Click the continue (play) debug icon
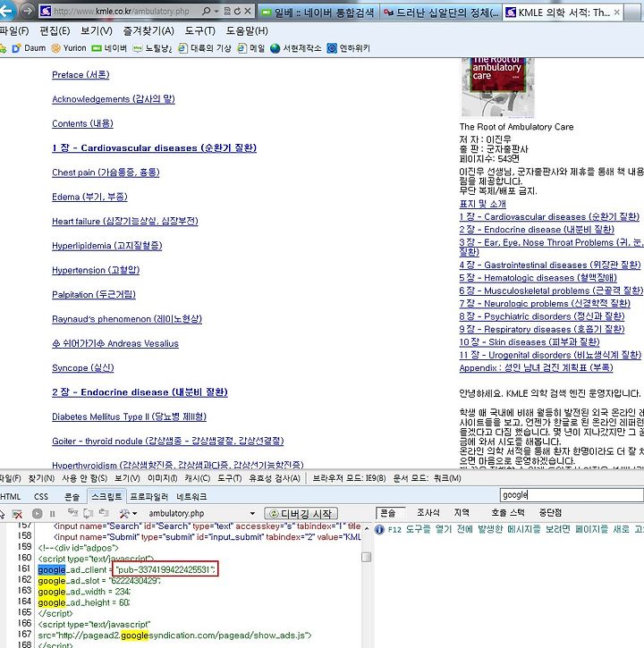 tap(38, 514)
